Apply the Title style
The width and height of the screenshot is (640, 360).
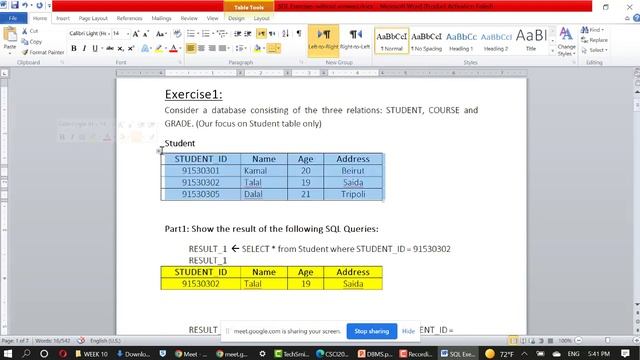click(x=531, y=40)
